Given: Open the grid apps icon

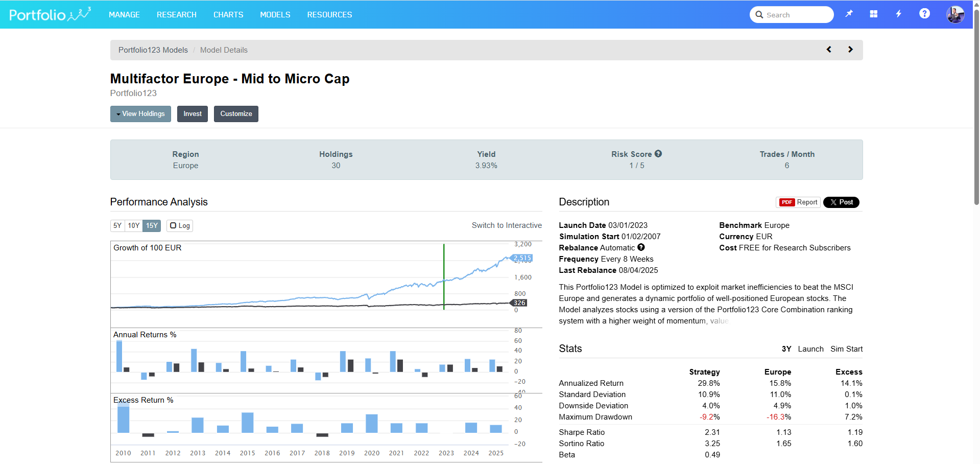Looking at the screenshot, I should pos(874,14).
